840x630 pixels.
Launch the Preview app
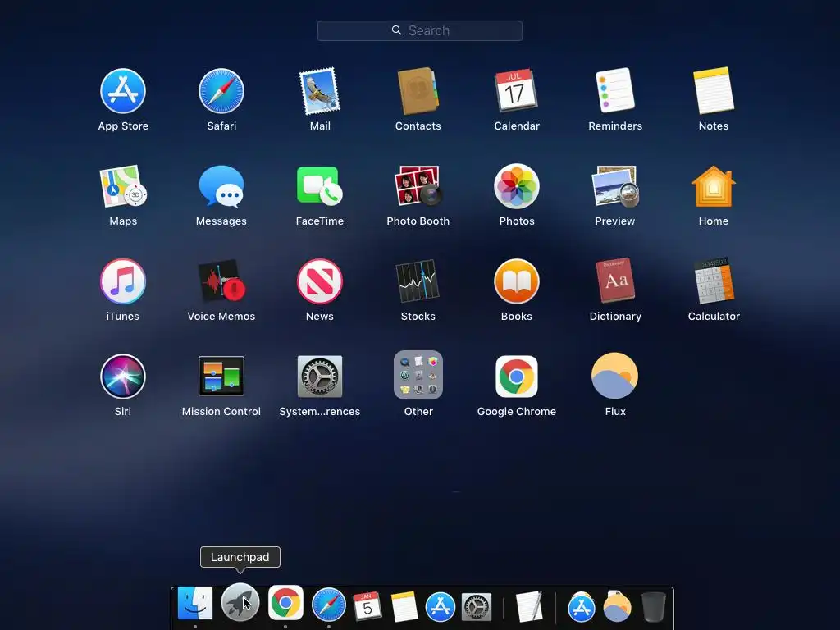pos(615,186)
